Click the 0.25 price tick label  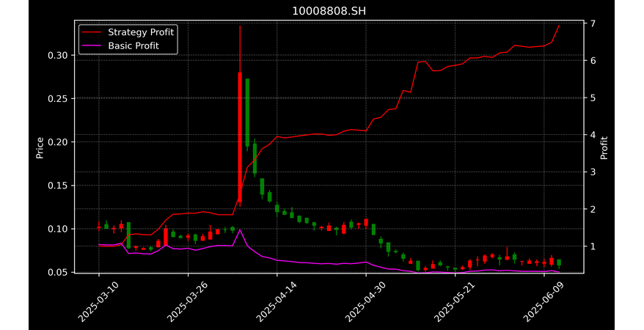tap(57, 98)
